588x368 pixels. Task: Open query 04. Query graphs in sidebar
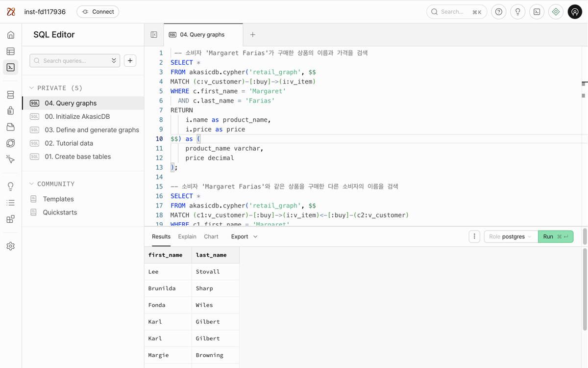[83, 103]
